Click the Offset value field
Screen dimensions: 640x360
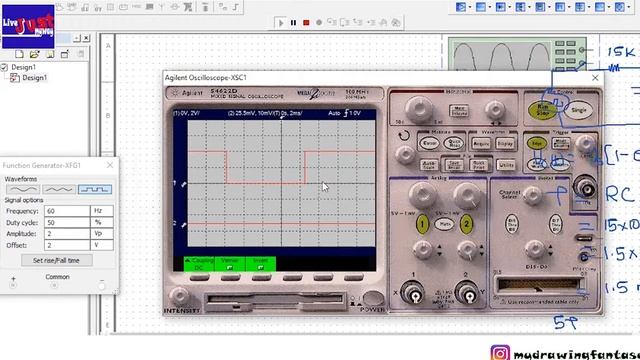[x=67, y=245]
